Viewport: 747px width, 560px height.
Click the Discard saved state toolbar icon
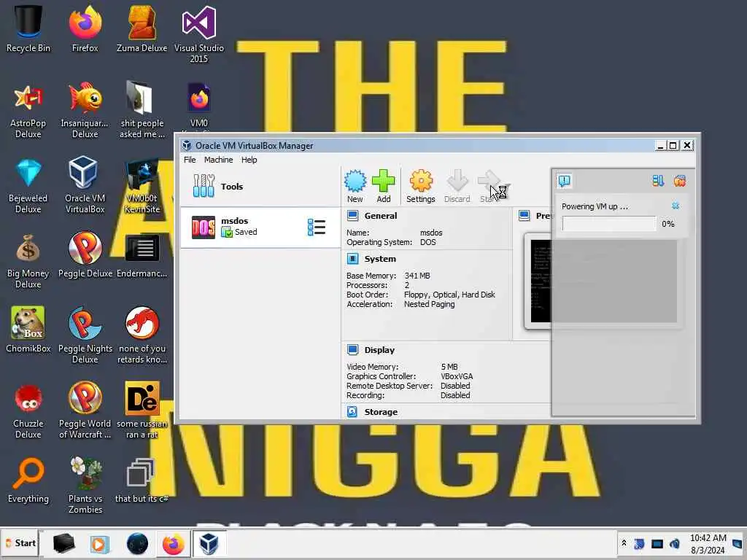pos(457,186)
